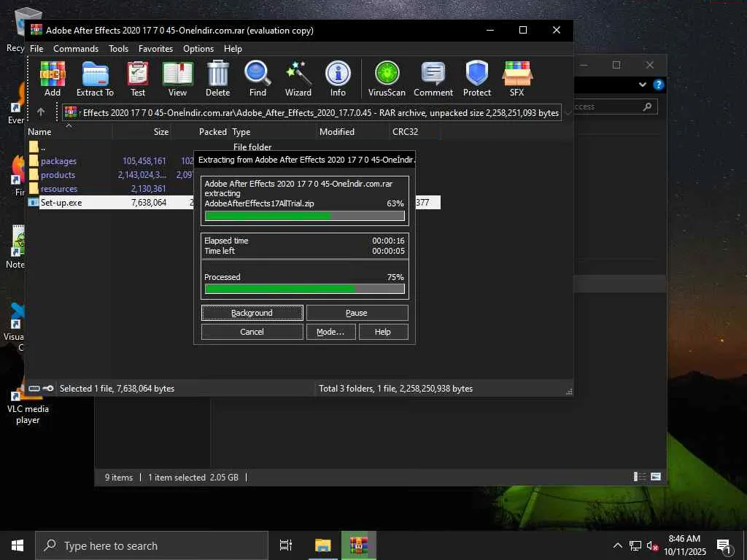Click the volume icon in system tray

click(652, 545)
